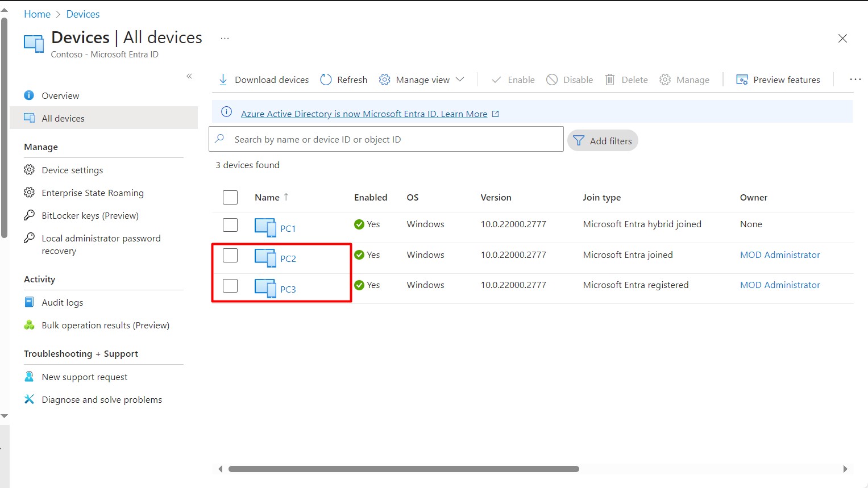Screen dimensions: 868x488
Task: Expand the Manage view dropdown chevron
Action: point(460,80)
